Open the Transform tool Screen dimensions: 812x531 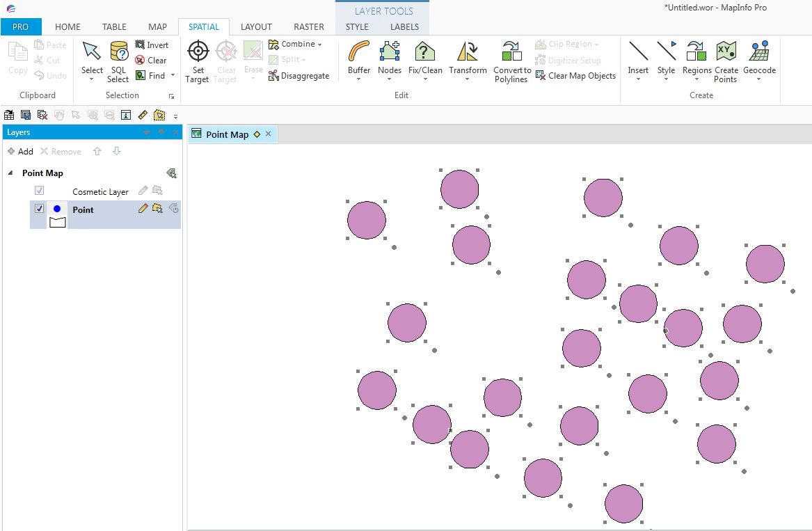coord(468,52)
